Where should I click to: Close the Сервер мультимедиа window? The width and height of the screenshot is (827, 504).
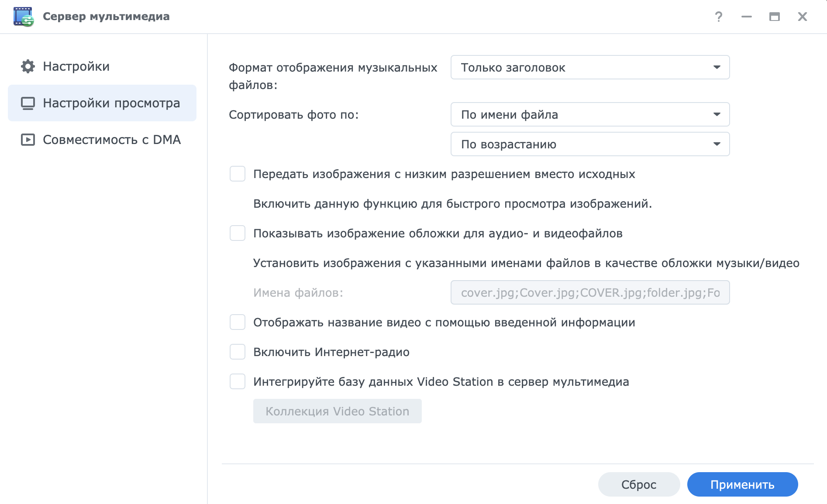[802, 17]
